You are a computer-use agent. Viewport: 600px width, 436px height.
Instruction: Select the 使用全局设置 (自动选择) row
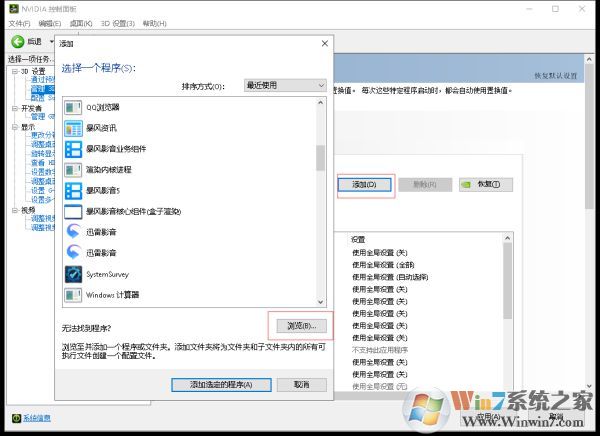[390, 277]
